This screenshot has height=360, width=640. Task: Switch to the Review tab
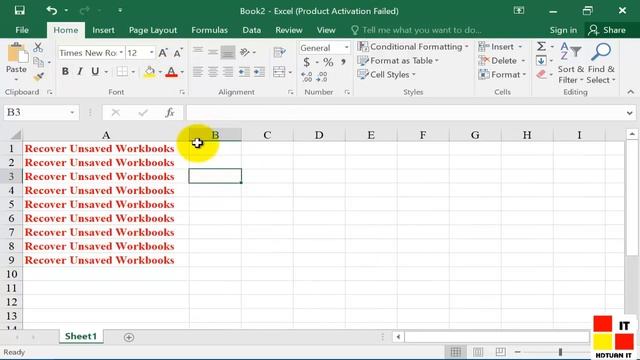point(289,30)
